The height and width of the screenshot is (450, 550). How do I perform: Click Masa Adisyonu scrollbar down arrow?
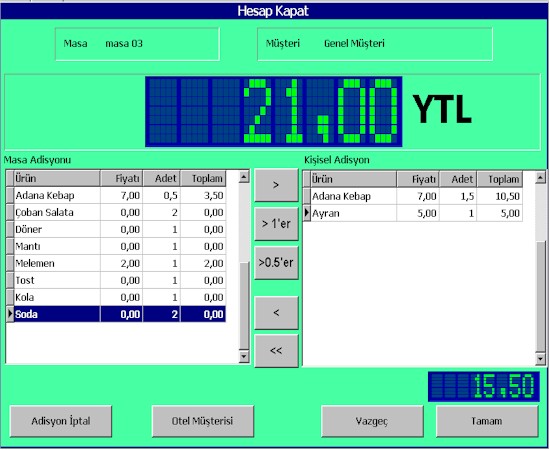(244, 357)
